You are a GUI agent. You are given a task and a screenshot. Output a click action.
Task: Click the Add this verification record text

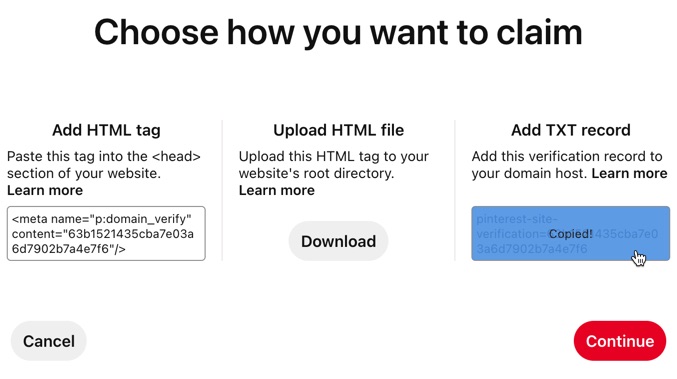click(x=566, y=156)
